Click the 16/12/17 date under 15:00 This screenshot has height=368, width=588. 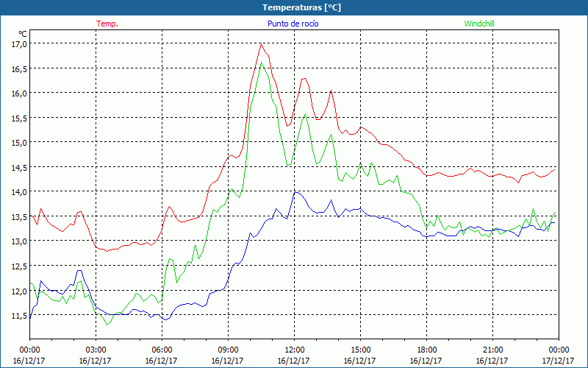click(359, 361)
